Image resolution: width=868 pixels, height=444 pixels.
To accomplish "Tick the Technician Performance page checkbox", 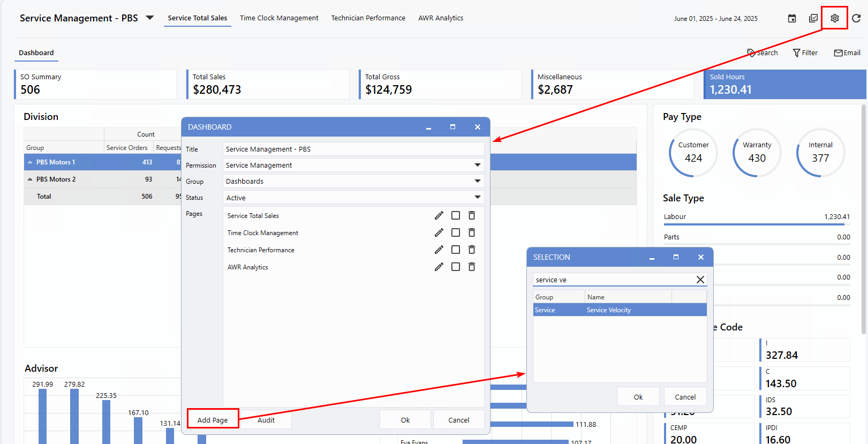I will click(456, 250).
